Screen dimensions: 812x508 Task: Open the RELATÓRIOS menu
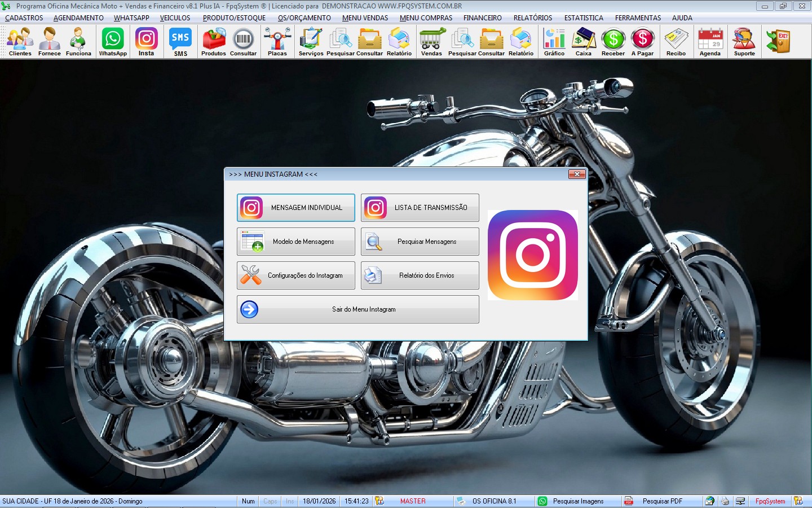[533, 18]
